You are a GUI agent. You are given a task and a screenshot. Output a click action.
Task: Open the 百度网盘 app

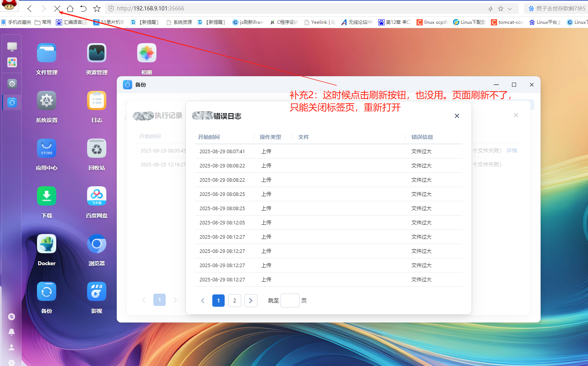(97, 196)
